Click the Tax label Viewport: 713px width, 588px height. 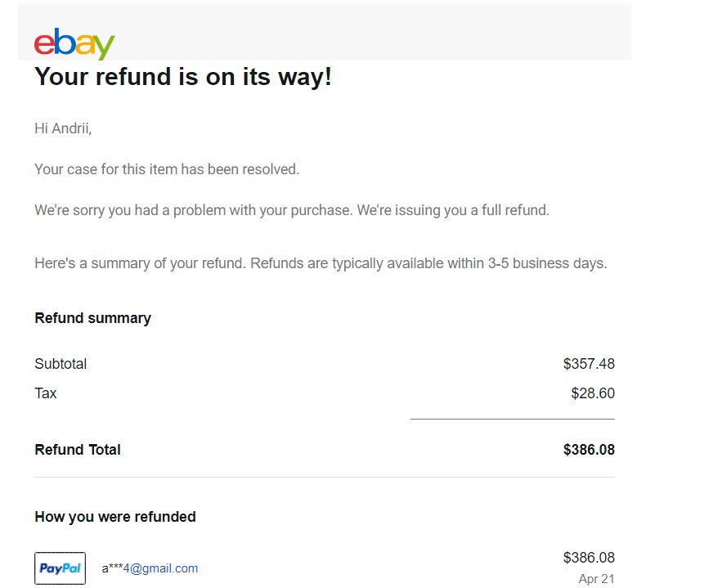coord(46,393)
